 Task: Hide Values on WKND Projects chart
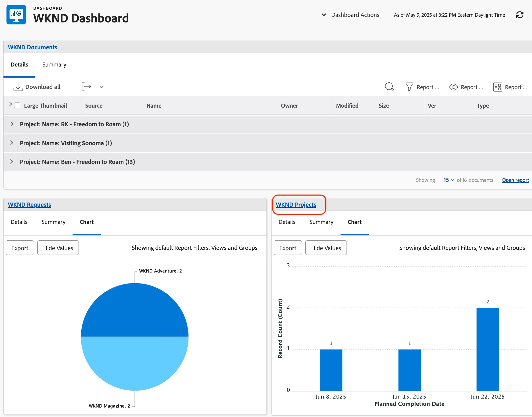326,248
